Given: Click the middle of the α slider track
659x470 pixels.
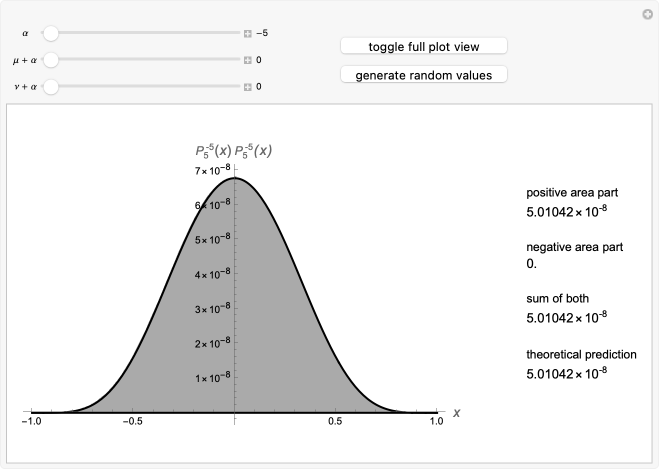Looking at the screenshot, I should point(141,33).
